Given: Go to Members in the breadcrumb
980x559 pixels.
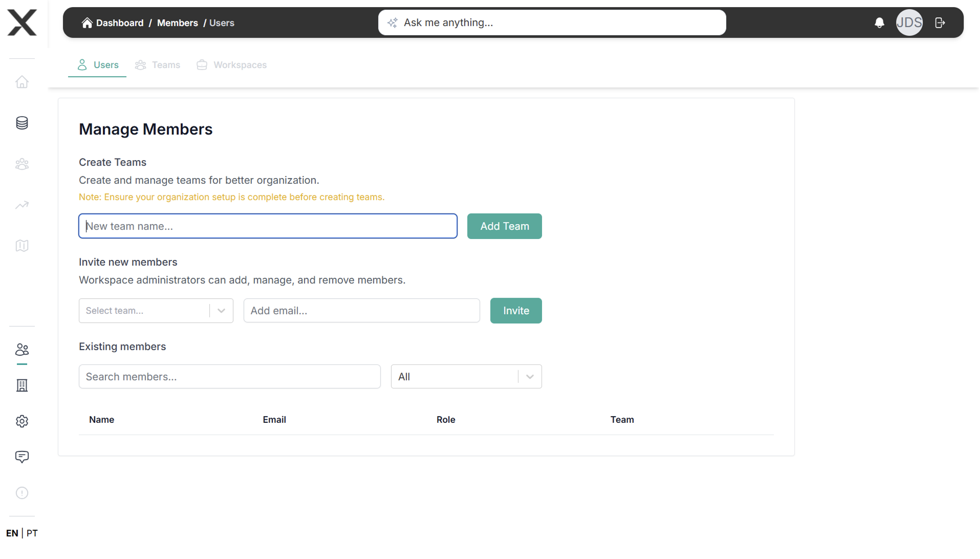Looking at the screenshot, I should click(177, 23).
